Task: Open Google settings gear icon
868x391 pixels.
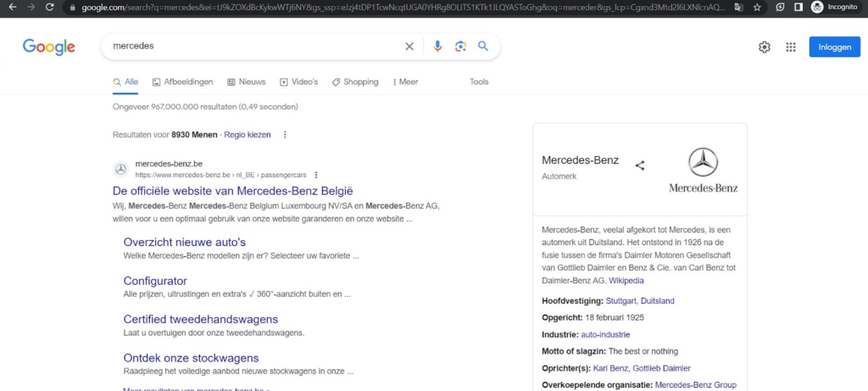Action: coord(765,47)
